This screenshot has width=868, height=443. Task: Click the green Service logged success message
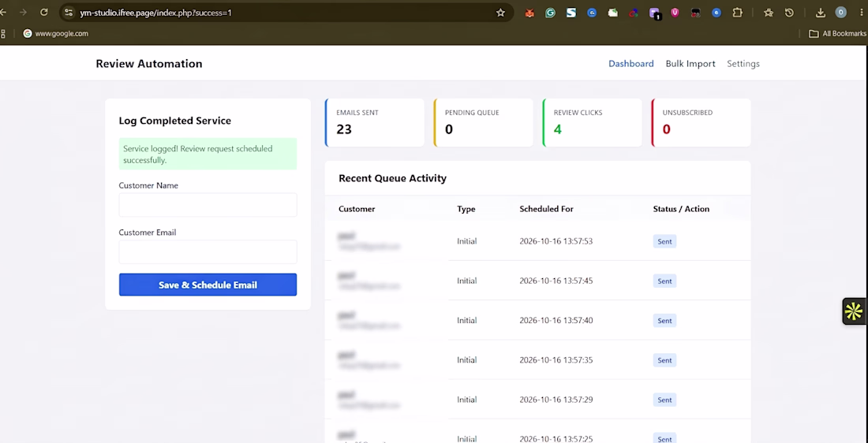208,154
